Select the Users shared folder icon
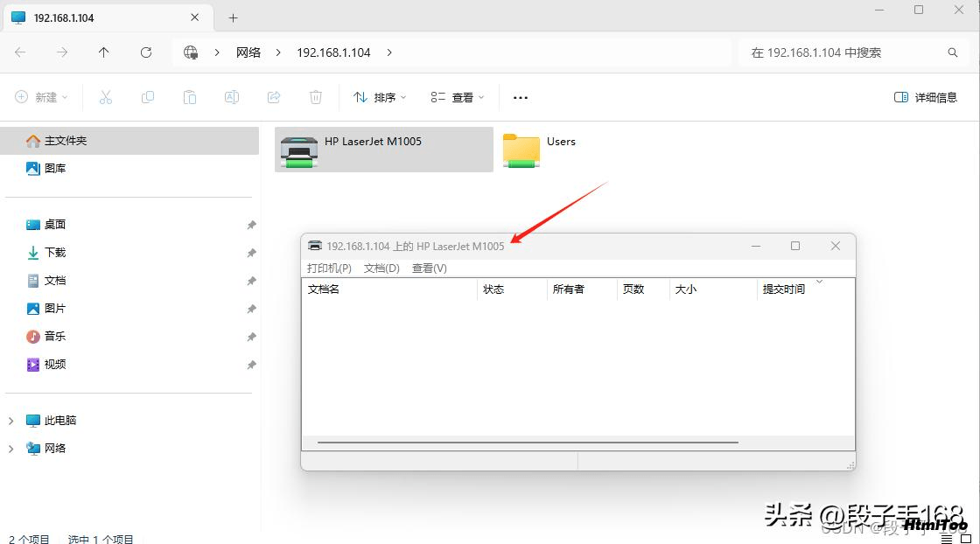 point(521,150)
